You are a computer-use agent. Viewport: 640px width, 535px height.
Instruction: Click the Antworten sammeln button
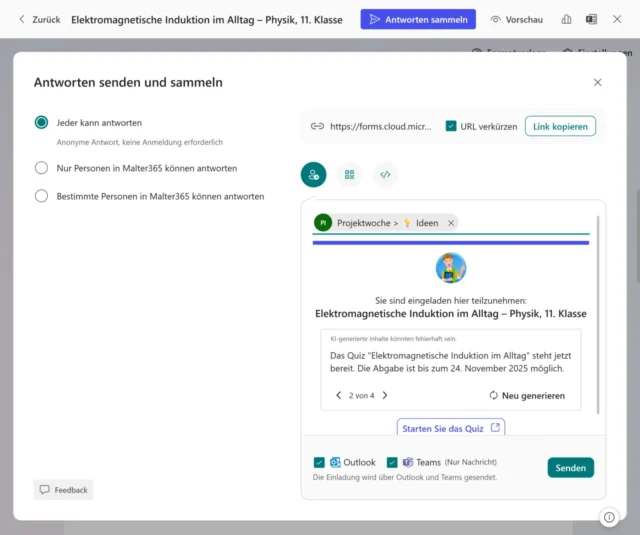pyautogui.click(x=418, y=20)
